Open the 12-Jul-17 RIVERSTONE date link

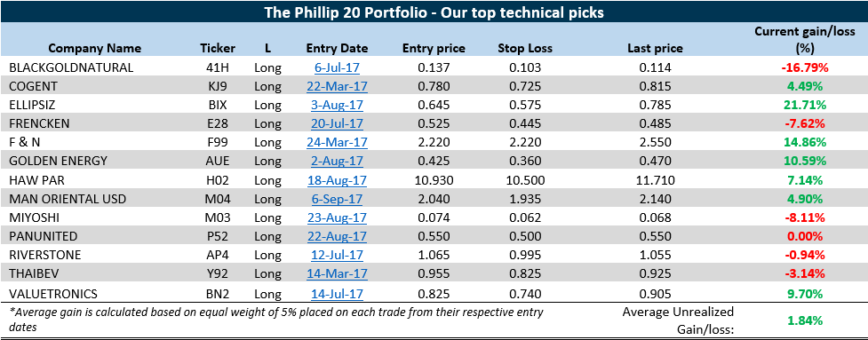point(337,255)
